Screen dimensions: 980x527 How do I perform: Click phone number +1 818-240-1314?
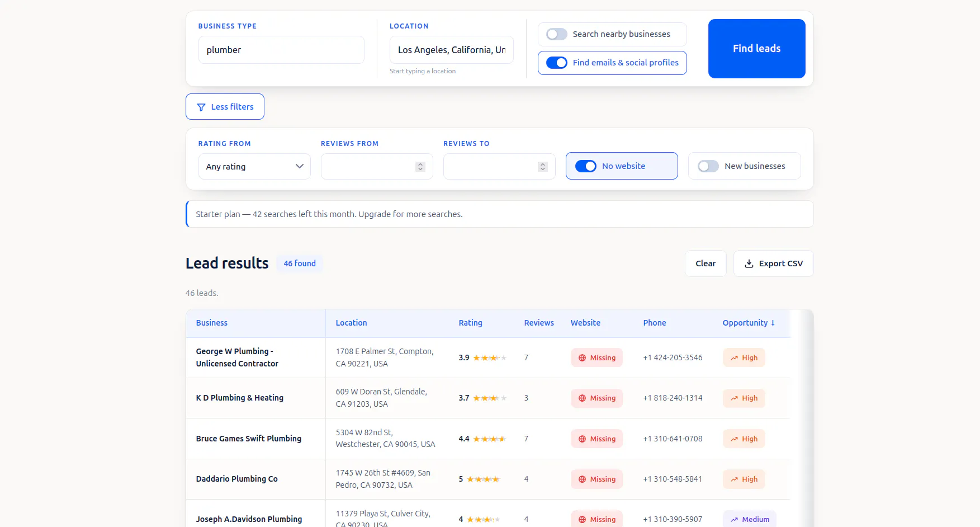(x=673, y=398)
